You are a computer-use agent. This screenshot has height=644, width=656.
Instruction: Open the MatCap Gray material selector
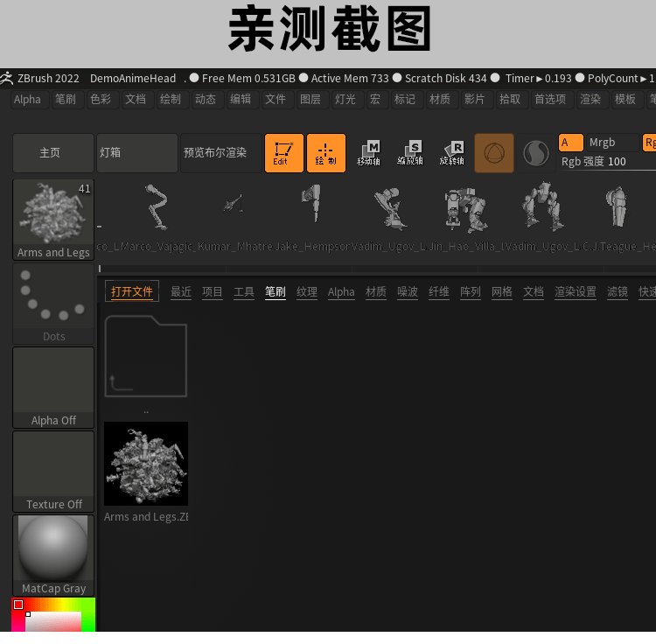(x=53, y=556)
